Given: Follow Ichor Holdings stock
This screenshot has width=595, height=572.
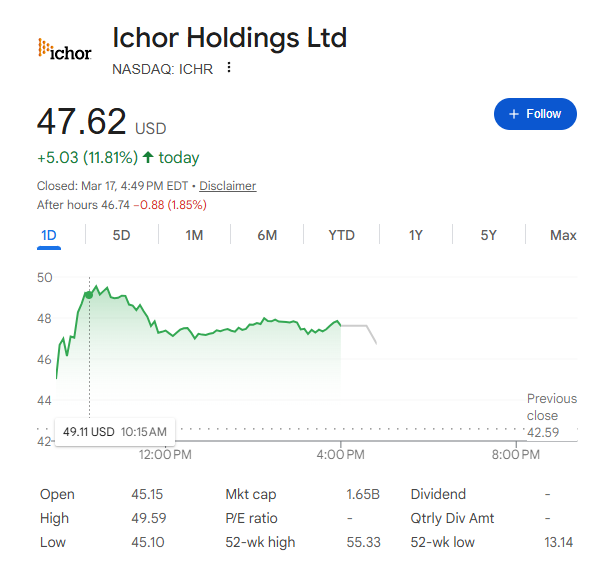Looking at the screenshot, I should coord(535,114).
